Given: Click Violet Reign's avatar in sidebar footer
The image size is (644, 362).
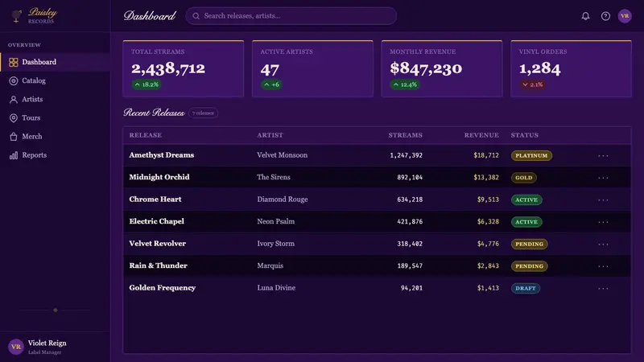Looking at the screenshot, I should tap(16, 347).
